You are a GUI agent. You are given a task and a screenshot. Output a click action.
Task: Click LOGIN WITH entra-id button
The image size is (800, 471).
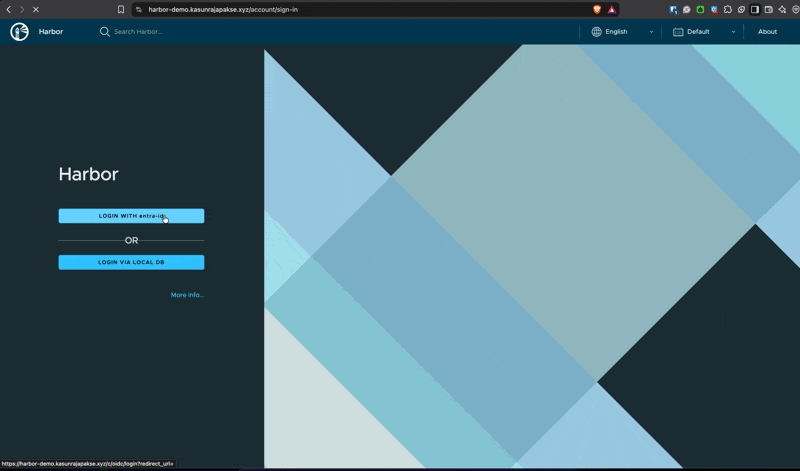(x=132, y=216)
